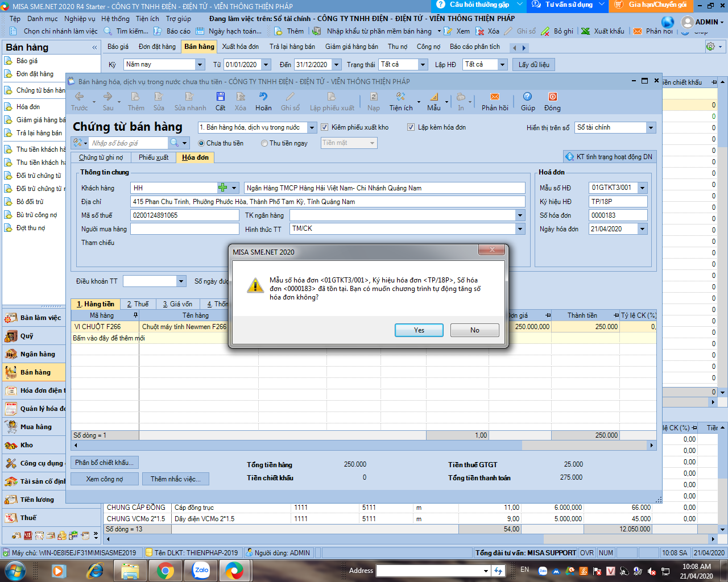Click No in the MISA dialog
Screen dimensions: 728x582
click(474, 330)
